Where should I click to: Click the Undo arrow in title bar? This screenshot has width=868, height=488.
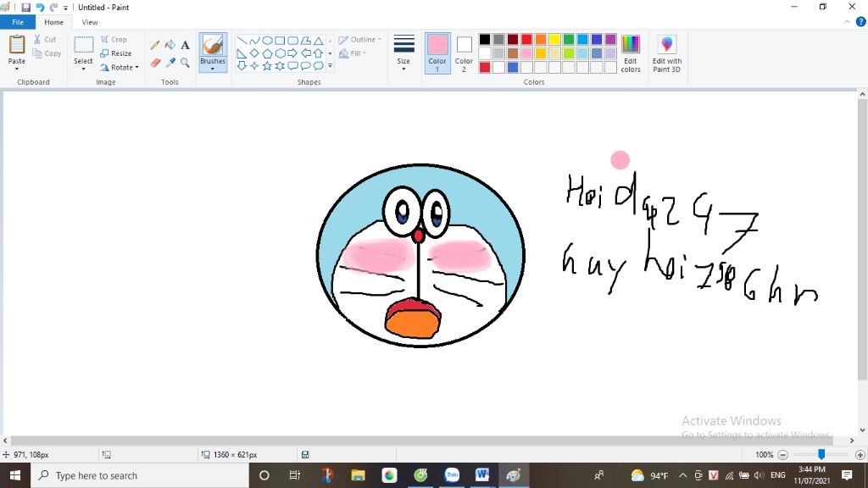click(40, 8)
